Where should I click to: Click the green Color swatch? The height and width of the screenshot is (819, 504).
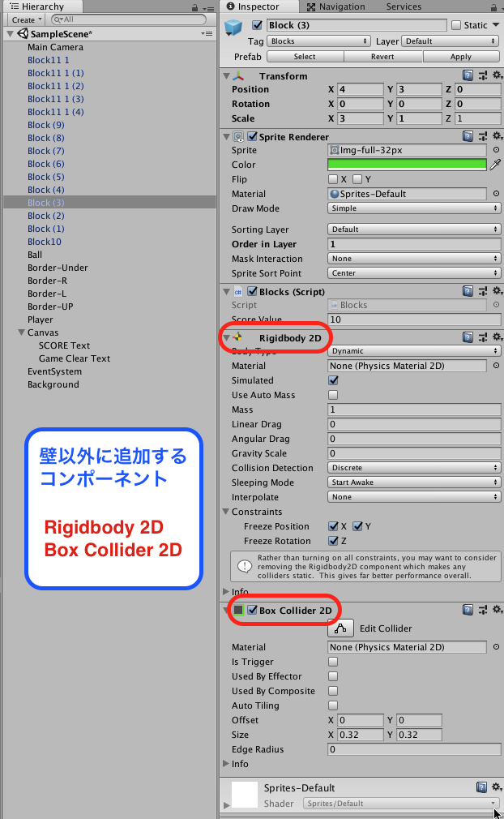pyautogui.click(x=407, y=165)
